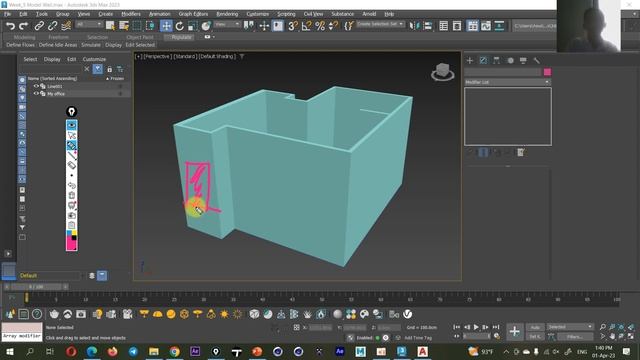This screenshot has width=640, height=360.
Task: Open the Default layer dropdown
Action: click(50, 276)
